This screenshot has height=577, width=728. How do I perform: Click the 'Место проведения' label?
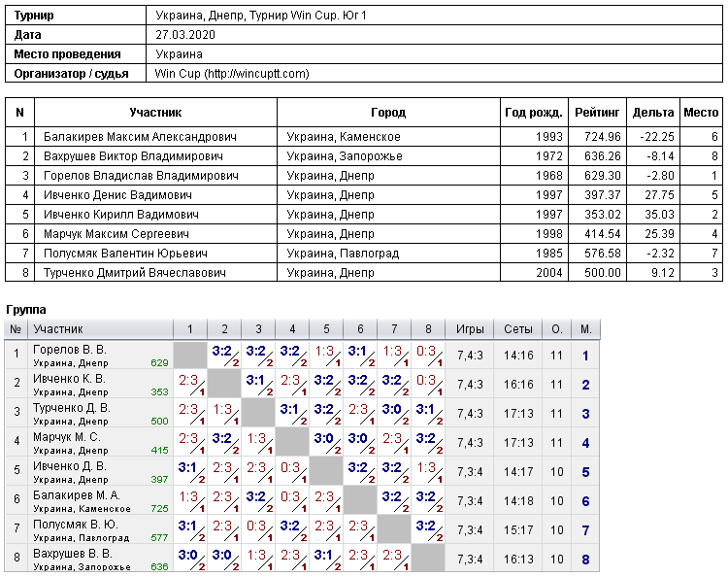(67, 54)
